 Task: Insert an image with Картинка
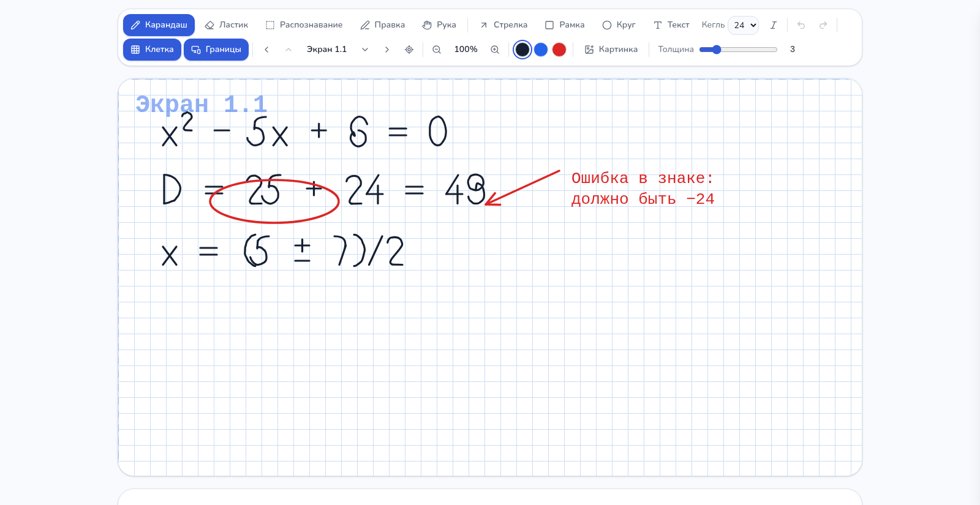point(611,50)
